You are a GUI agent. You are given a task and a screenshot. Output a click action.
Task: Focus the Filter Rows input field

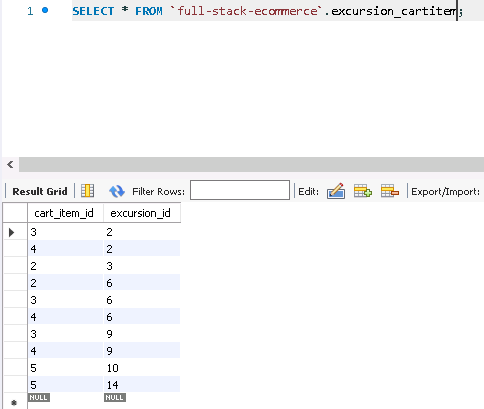click(x=240, y=190)
